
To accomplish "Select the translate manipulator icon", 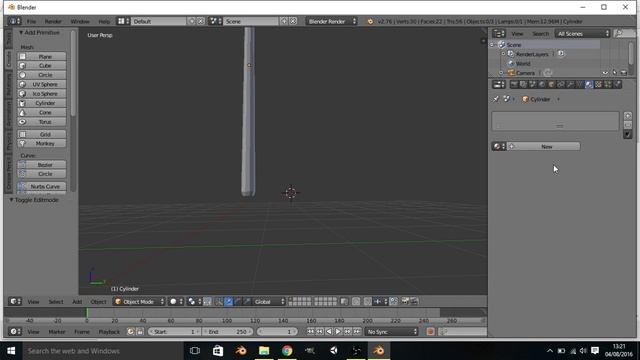I will coord(229,302).
